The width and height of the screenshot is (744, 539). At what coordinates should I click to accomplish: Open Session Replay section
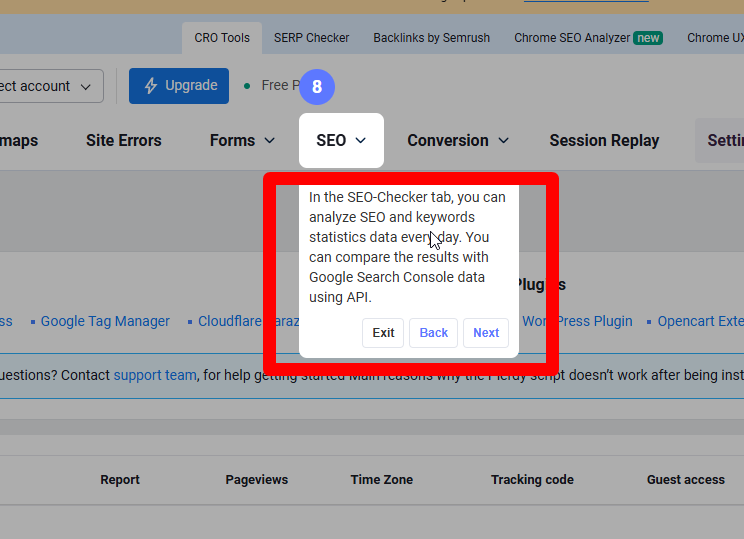click(604, 140)
